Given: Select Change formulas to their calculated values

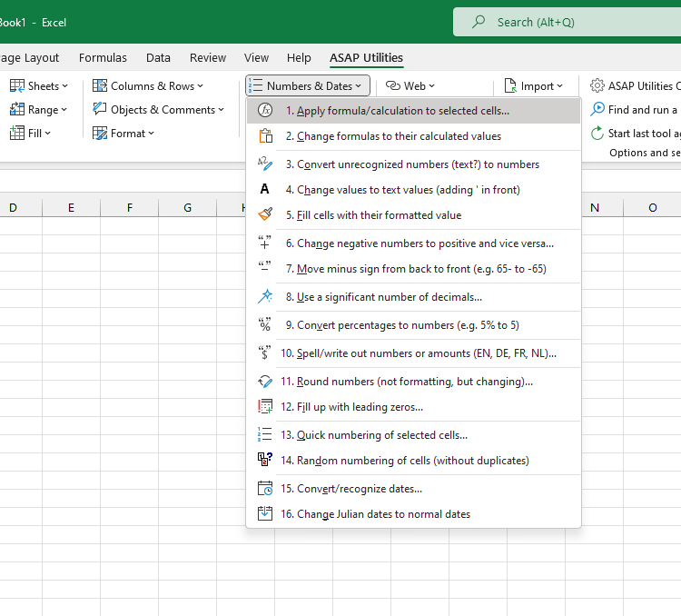Looking at the screenshot, I should point(413,136).
